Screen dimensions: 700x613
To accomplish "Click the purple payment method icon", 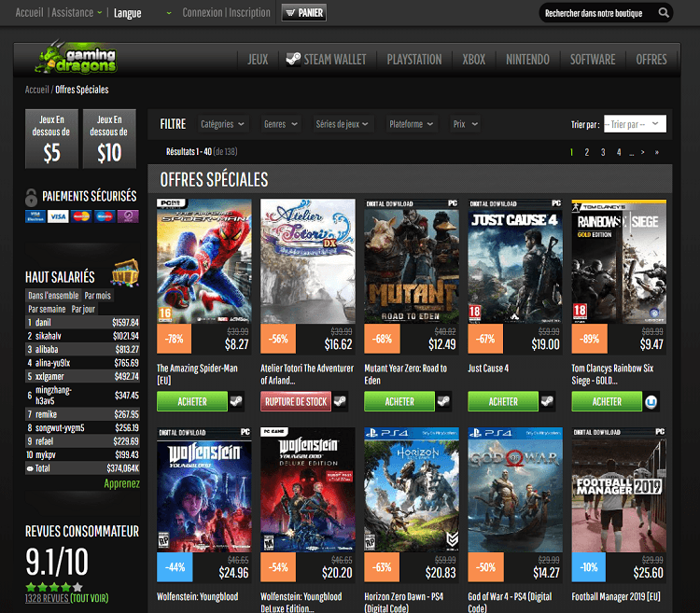I will [x=128, y=216].
